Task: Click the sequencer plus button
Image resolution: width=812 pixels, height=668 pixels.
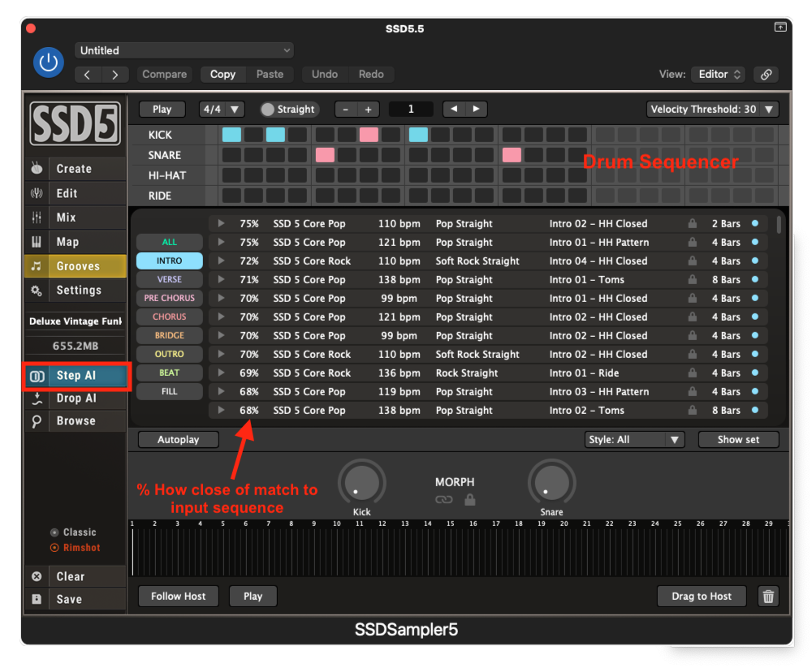Action: (x=368, y=110)
